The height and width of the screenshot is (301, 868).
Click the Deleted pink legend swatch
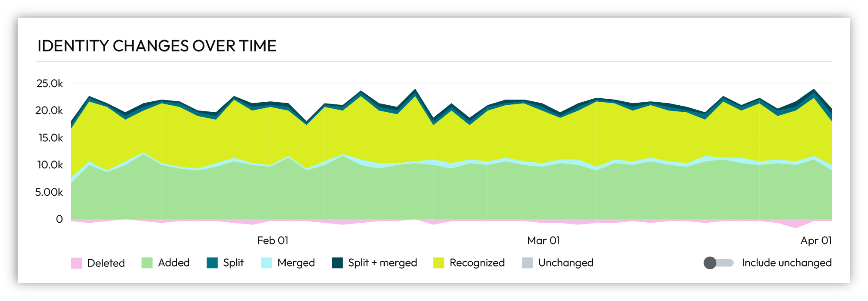click(x=76, y=263)
